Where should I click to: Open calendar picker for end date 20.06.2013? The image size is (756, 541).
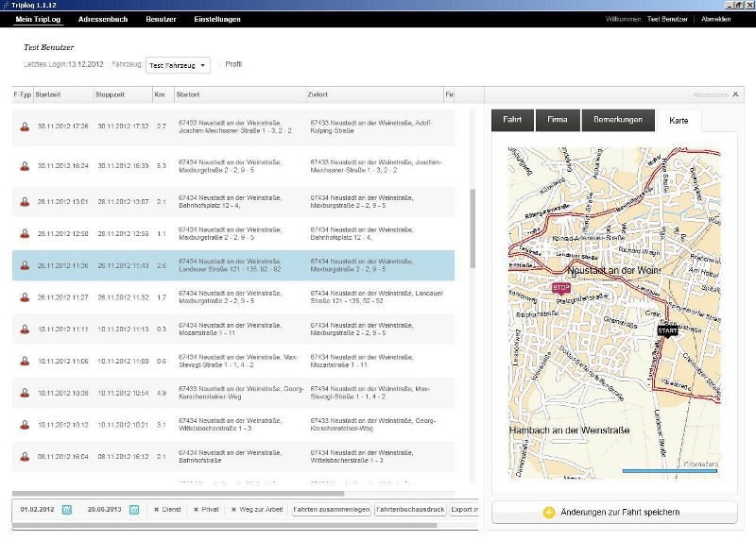pyautogui.click(x=134, y=509)
